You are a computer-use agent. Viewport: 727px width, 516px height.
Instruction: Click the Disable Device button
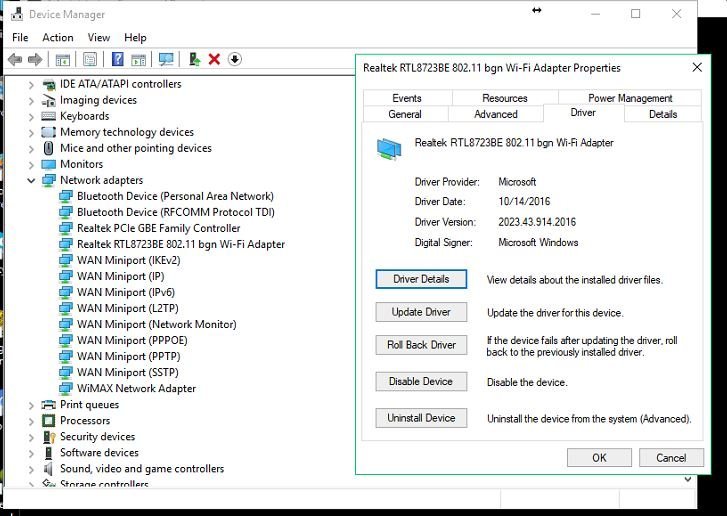421,382
